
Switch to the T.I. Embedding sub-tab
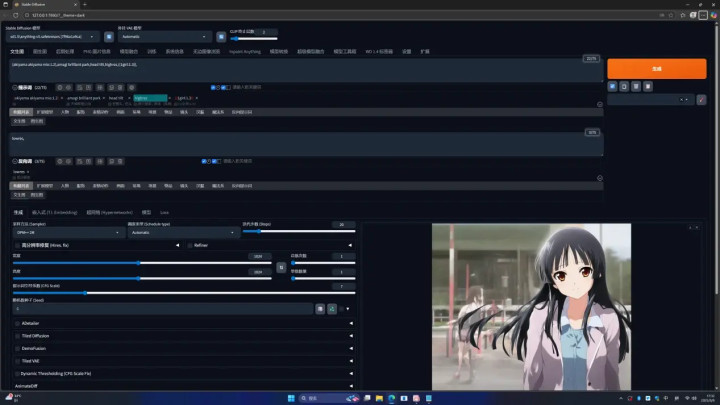(54, 213)
